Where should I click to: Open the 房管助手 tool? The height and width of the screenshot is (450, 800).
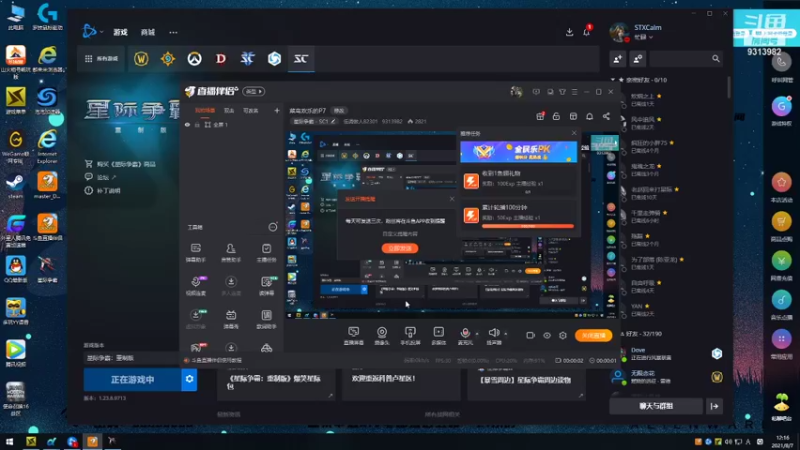(231, 253)
